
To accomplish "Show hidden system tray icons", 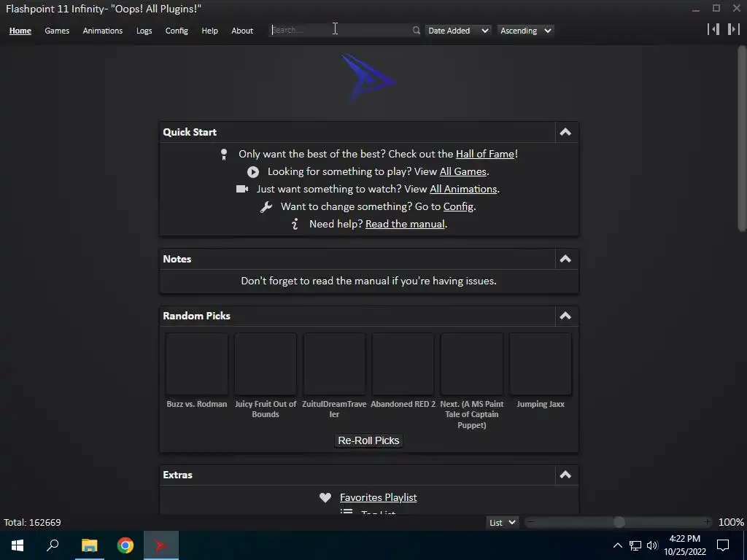I will pyautogui.click(x=617, y=545).
